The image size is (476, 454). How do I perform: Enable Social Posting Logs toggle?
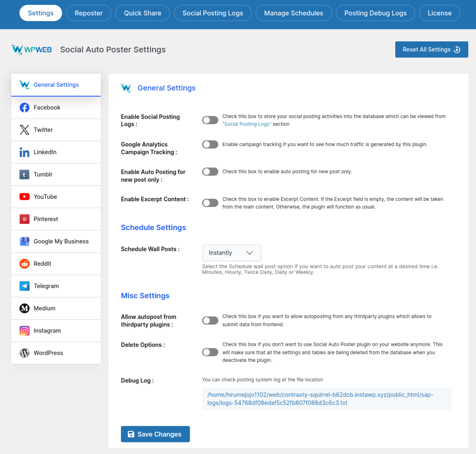pos(210,120)
